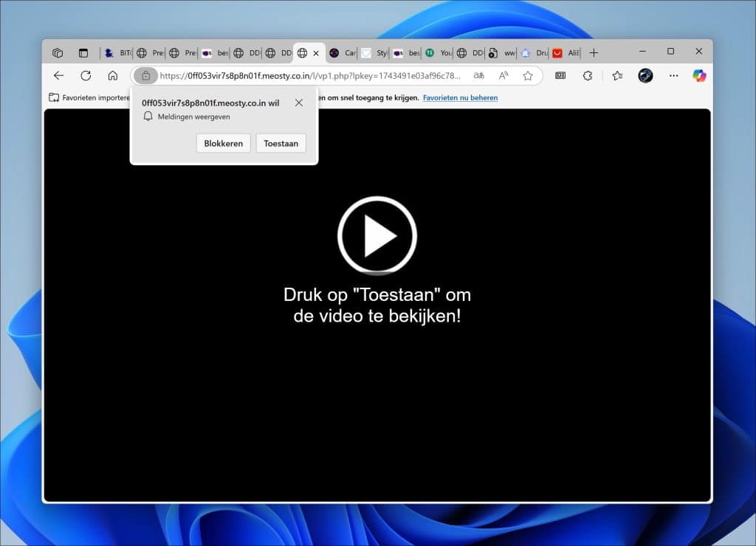Open the tab actions menu icon

coord(83,53)
